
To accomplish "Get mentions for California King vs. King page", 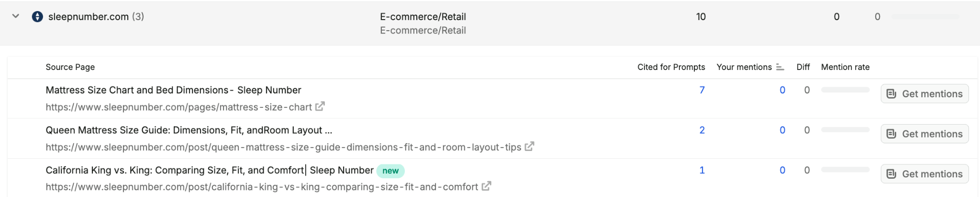I will coord(924,174).
